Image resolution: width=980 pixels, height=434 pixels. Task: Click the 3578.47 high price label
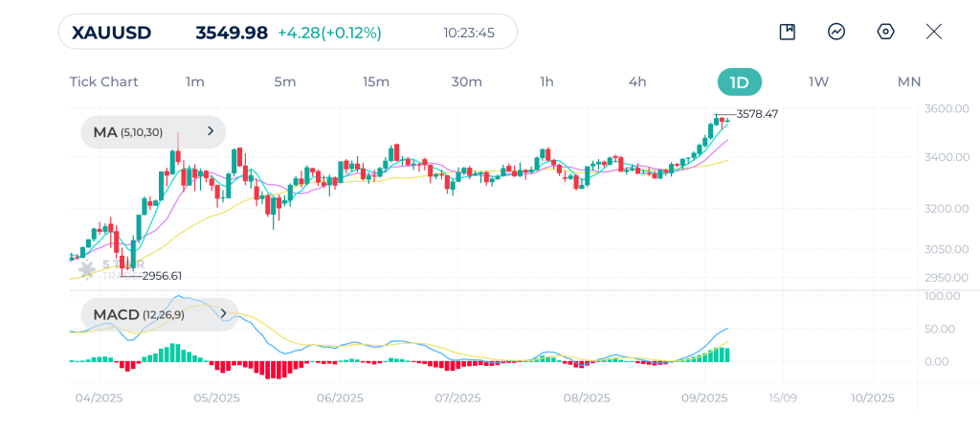(757, 114)
